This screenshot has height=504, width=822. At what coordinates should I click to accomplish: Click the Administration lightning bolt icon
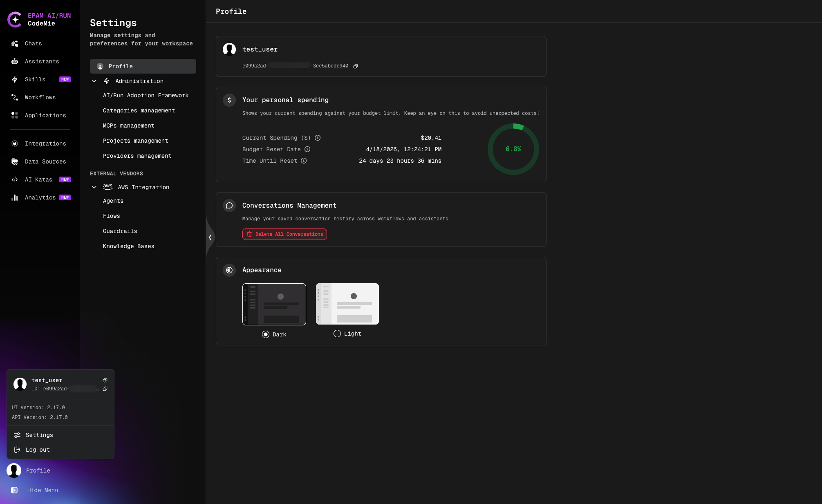pyautogui.click(x=107, y=81)
